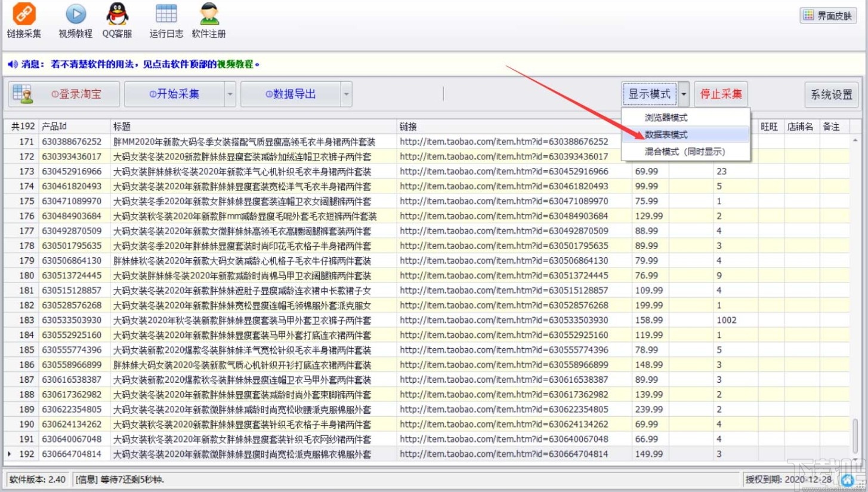
Task: Click the small grid icon left of 登录淘宝
Action: [x=23, y=94]
